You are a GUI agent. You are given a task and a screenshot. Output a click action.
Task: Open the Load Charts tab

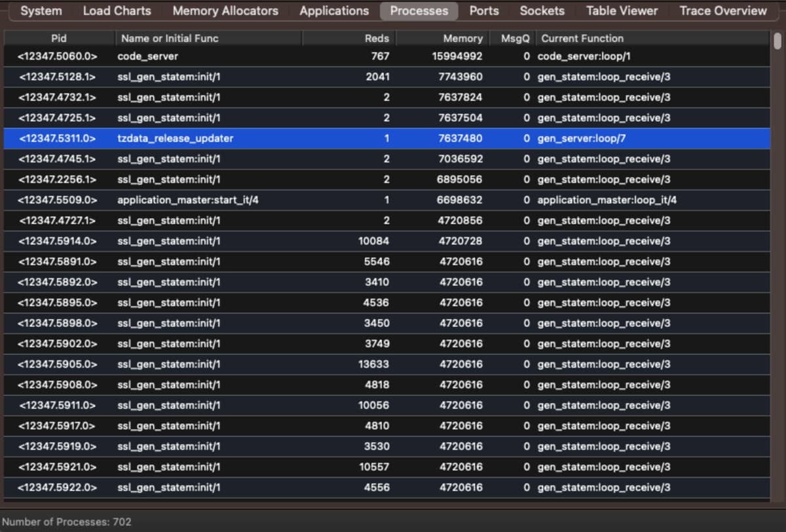tap(117, 10)
